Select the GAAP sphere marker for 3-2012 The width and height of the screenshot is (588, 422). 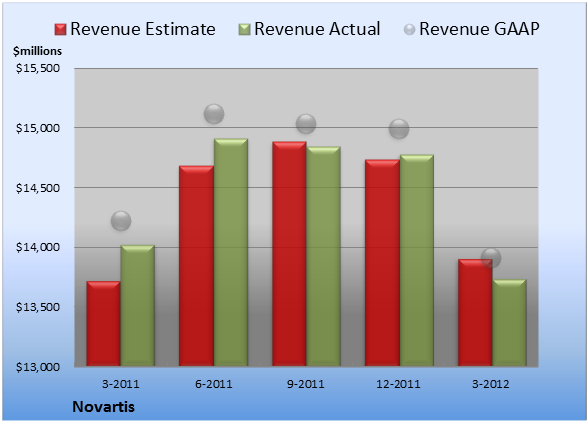[x=491, y=258]
